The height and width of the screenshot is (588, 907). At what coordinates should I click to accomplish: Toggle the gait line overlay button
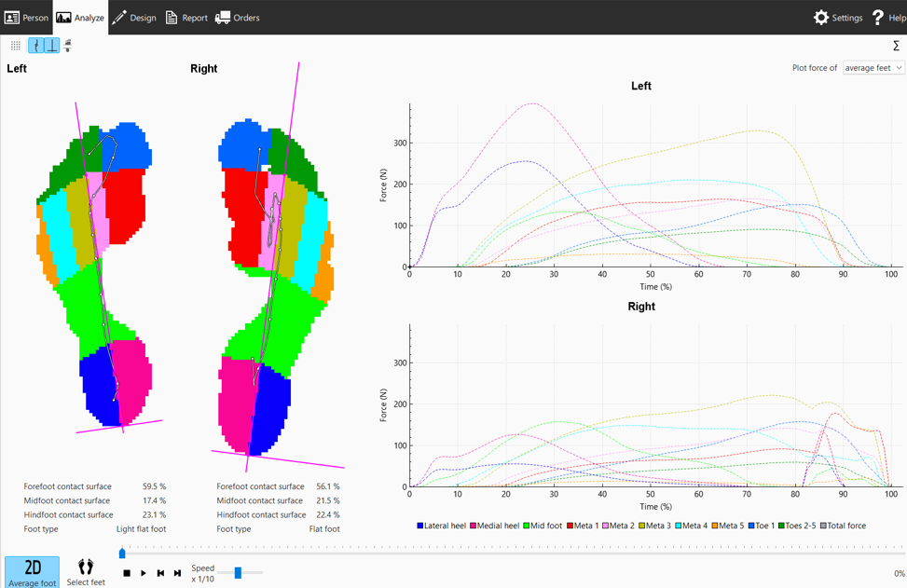point(35,45)
